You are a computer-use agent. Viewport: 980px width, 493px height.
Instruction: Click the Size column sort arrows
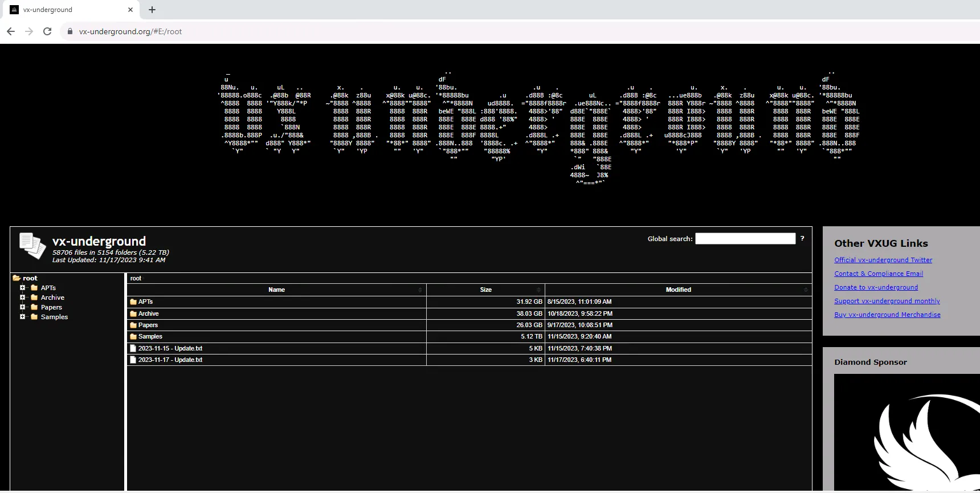coord(539,290)
